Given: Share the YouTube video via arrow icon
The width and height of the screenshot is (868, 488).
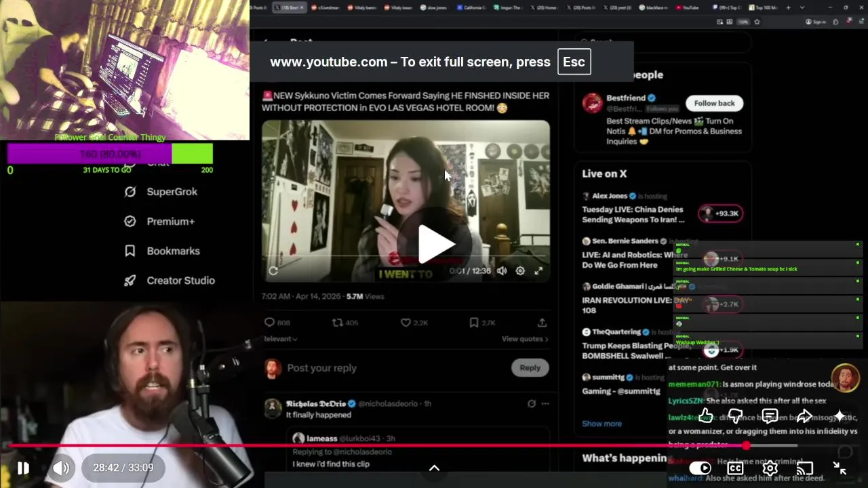Looking at the screenshot, I should pyautogui.click(x=804, y=415).
